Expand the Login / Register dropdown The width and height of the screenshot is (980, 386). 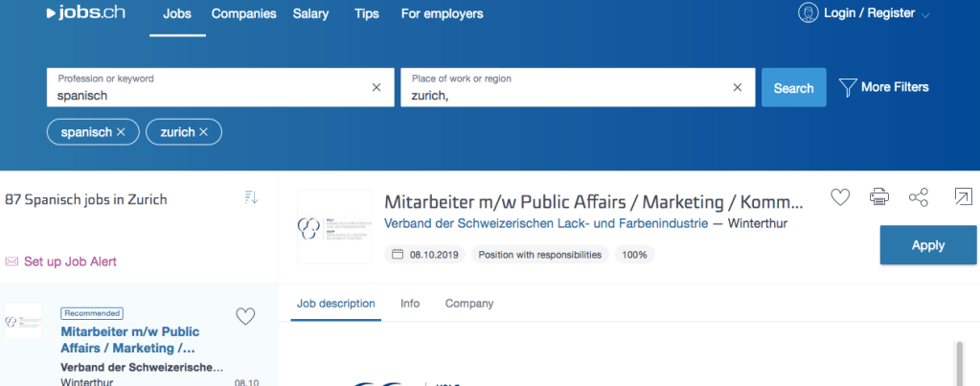(x=924, y=15)
